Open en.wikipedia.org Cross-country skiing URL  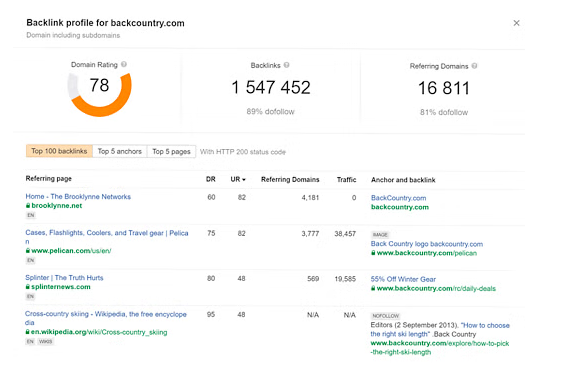pos(99,332)
